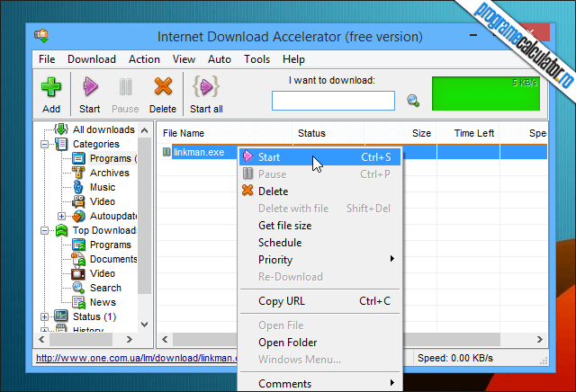The height and width of the screenshot is (392, 576).
Task: Expand the Status (1) tree node
Action: point(44,316)
